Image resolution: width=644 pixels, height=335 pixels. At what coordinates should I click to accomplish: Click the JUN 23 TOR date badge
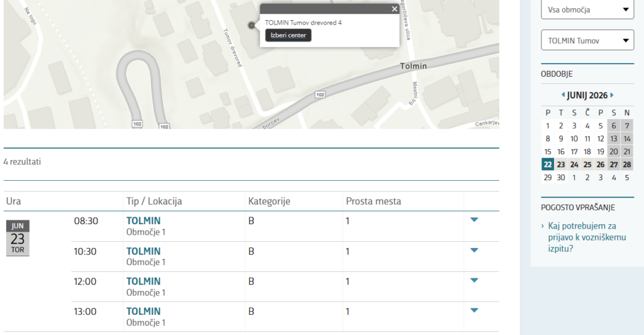[x=18, y=238]
